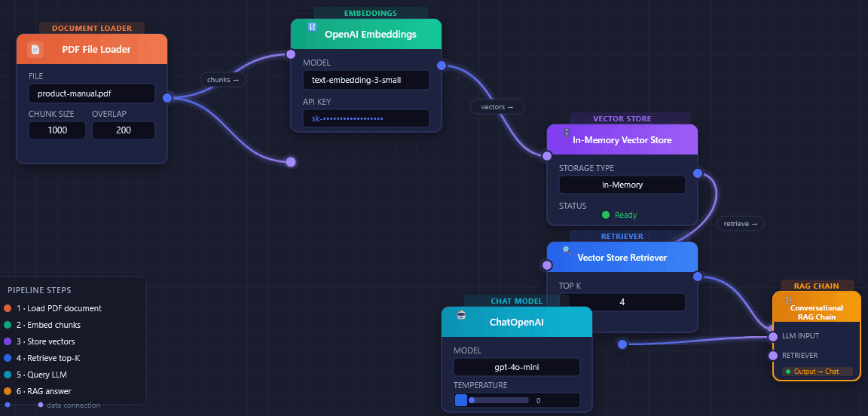Click the masked API KEY field
The height and width of the screenshot is (416, 868).
(x=366, y=118)
